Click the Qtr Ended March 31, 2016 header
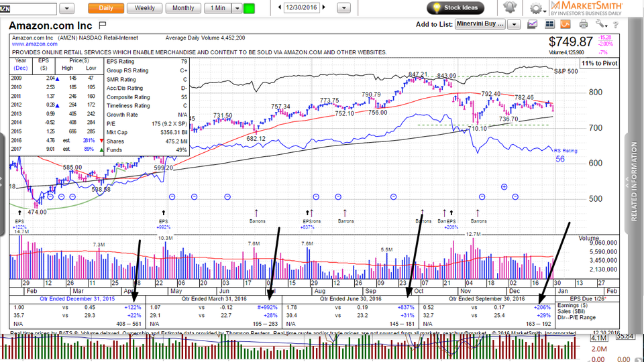 coord(214,299)
